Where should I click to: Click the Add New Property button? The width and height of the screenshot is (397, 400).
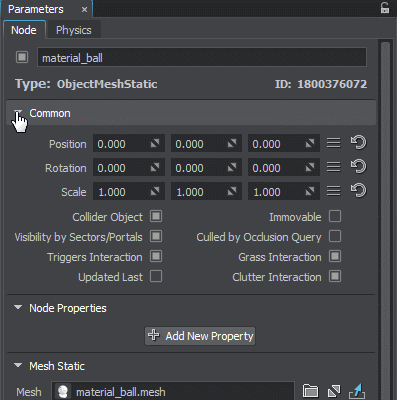(x=200, y=336)
